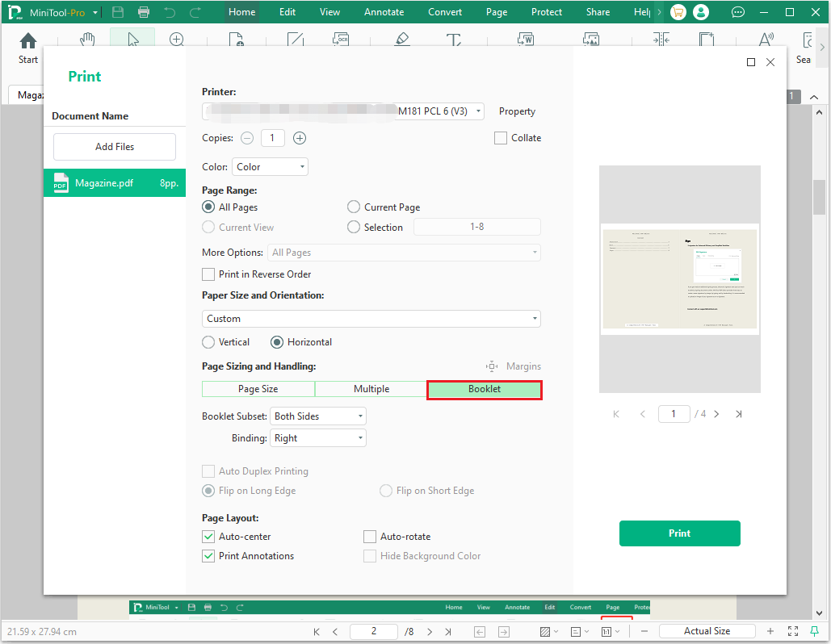Select the All Pages radio button
The image size is (831, 644).
tap(209, 207)
